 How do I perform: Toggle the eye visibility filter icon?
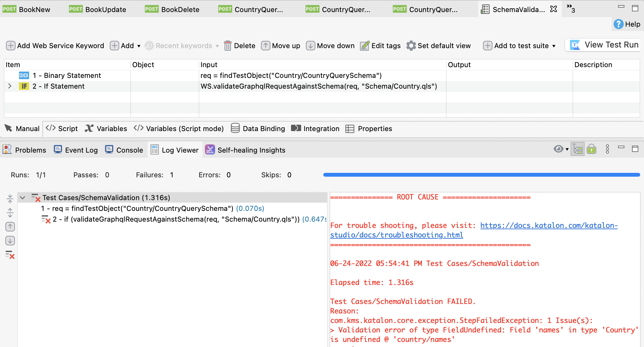(x=558, y=149)
